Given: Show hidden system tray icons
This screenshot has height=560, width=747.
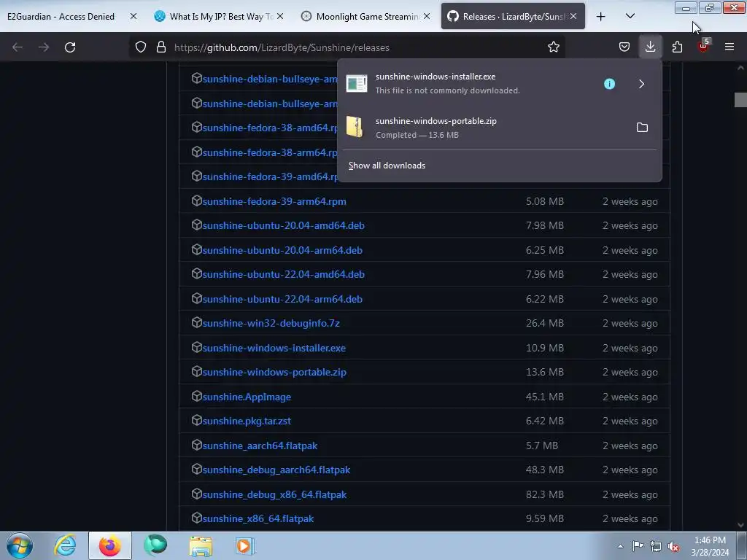Looking at the screenshot, I should coord(620,546).
